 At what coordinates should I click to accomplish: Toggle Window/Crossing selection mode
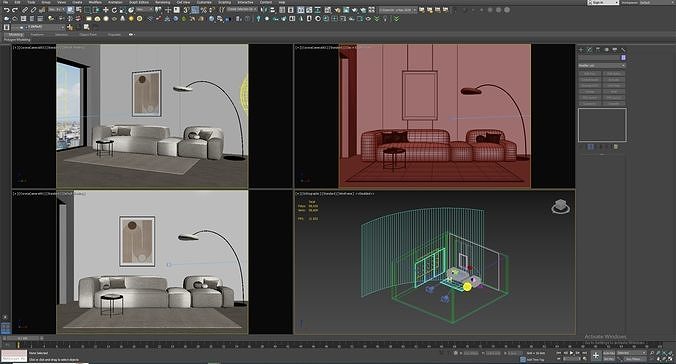[96, 9]
